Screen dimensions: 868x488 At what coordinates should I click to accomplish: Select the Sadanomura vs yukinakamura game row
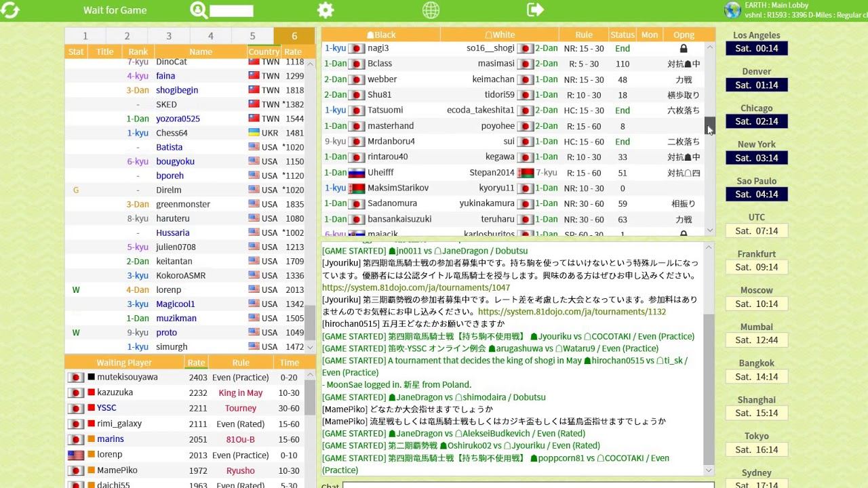click(x=513, y=203)
